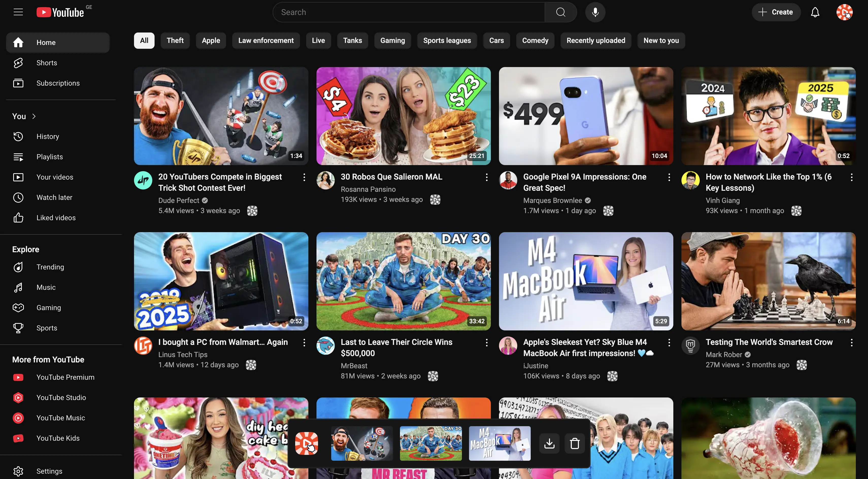Expand the You section chevron
Image resolution: width=868 pixels, height=479 pixels.
coord(34,116)
